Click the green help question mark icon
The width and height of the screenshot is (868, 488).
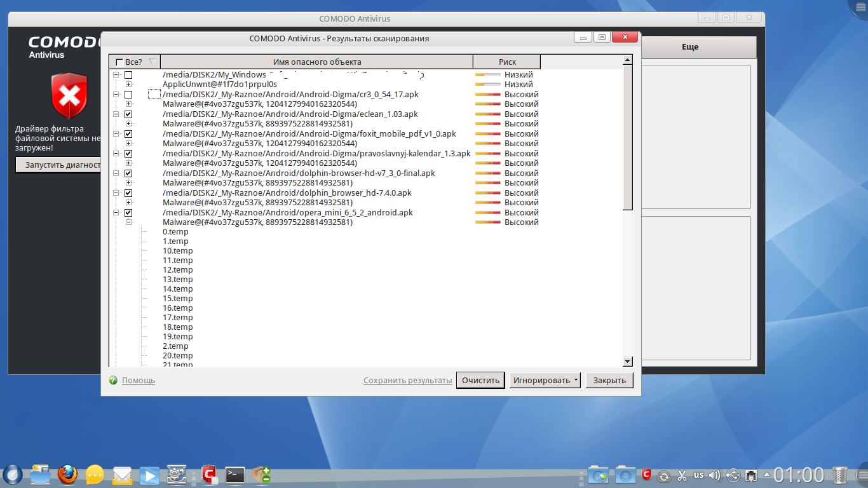pyautogui.click(x=113, y=380)
